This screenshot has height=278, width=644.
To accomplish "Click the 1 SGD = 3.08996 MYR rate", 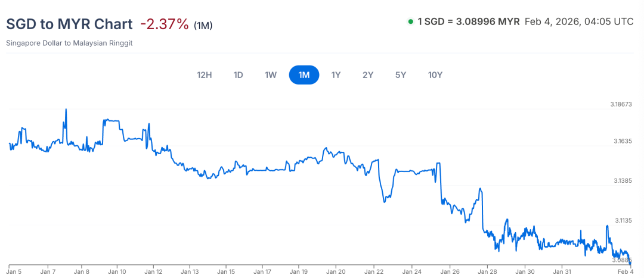I will tap(468, 22).
